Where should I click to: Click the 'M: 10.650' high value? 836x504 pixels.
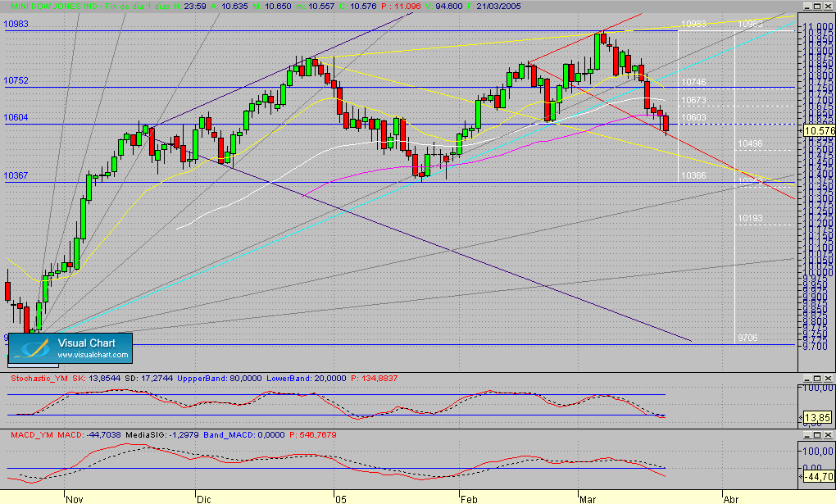pos(272,7)
